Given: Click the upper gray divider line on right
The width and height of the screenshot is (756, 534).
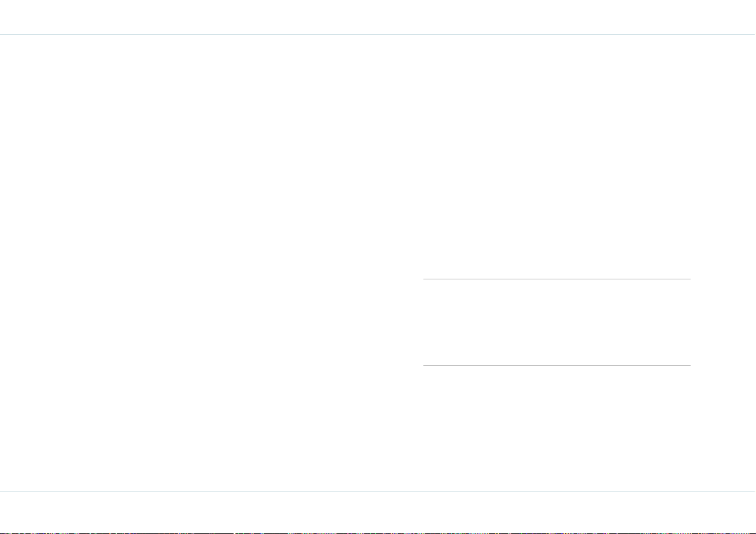Looking at the screenshot, I should pos(557,279).
